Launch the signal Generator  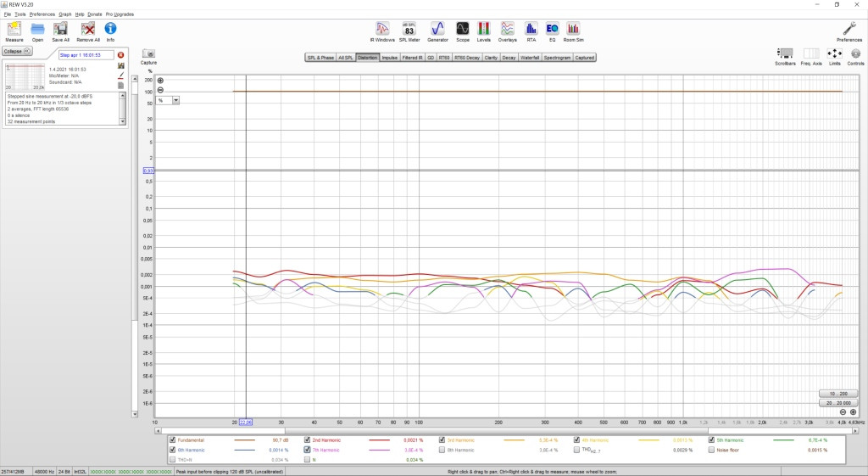click(x=437, y=31)
